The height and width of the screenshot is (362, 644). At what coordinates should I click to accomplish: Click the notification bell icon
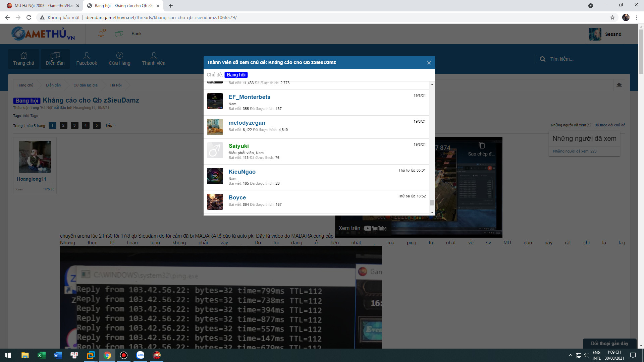(x=101, y=34)
